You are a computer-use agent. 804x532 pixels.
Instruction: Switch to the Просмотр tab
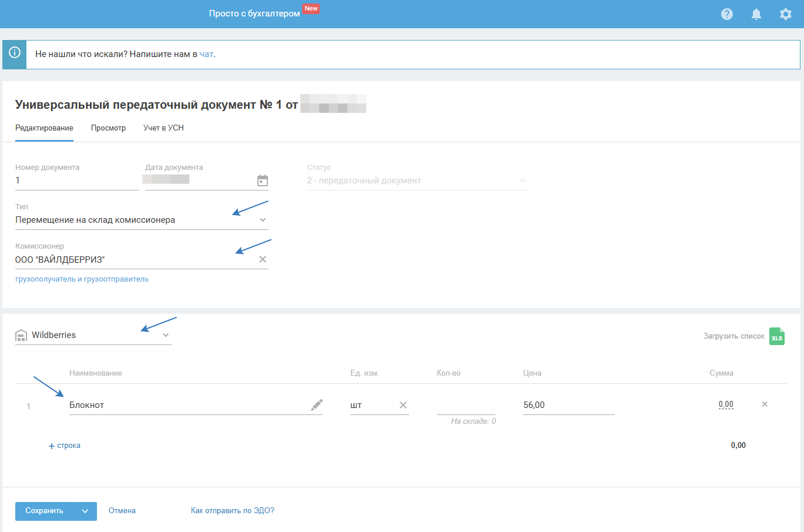[108, 128]
